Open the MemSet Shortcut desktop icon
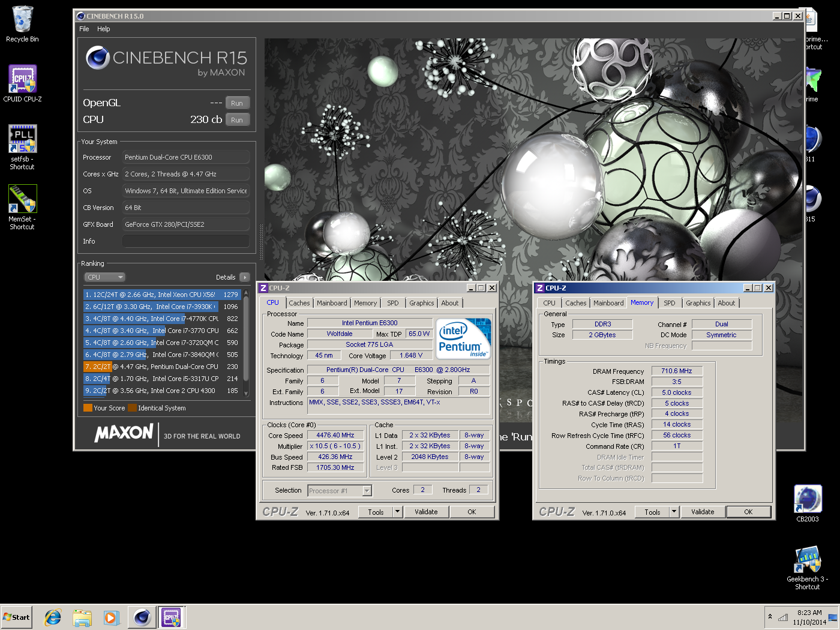840x630 pixels. click(x=22, y=207)
